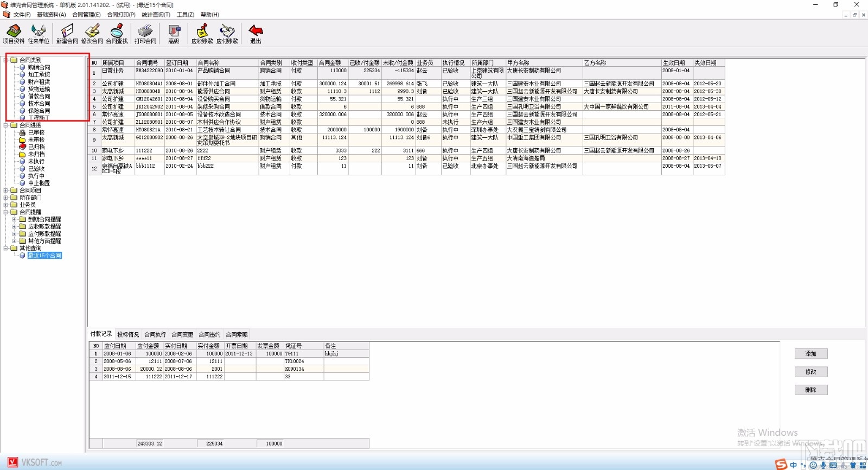Collapse the 其他查询 tree node

coord(6,248)
